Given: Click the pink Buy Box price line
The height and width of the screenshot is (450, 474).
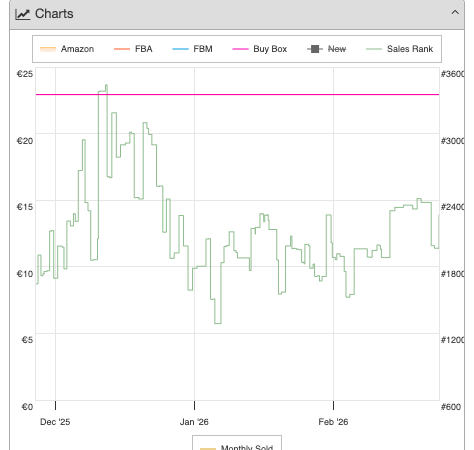Looking at the screenshot, I should pyautogui.click(x=237, y=95).
